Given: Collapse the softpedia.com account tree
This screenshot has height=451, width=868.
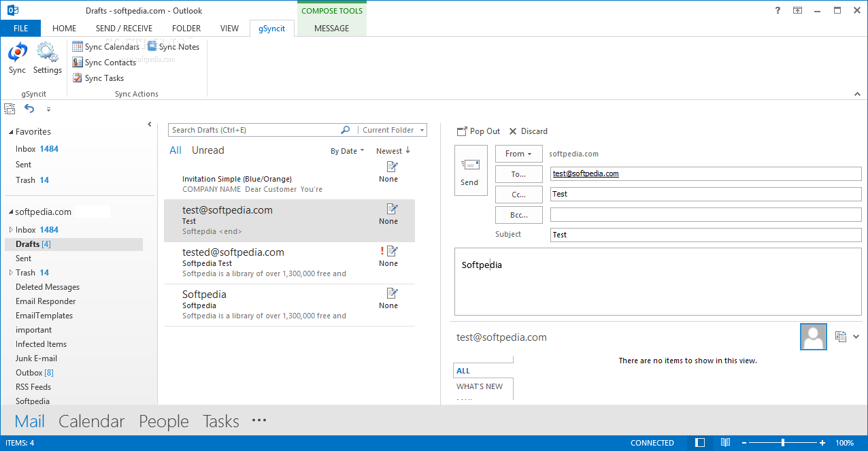Looking at the screenshot, I should pyautogui.click(x=10, y=212).
